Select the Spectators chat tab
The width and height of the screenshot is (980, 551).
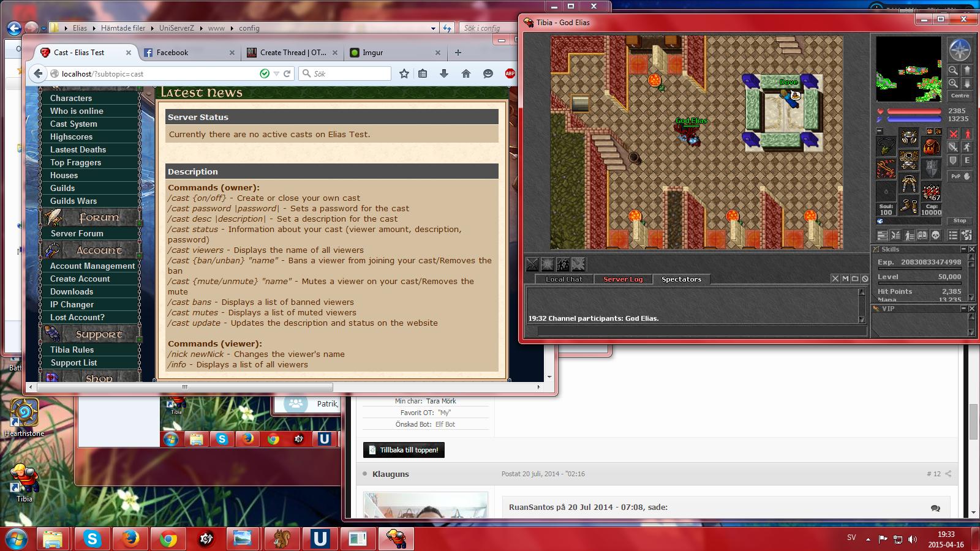681,279
